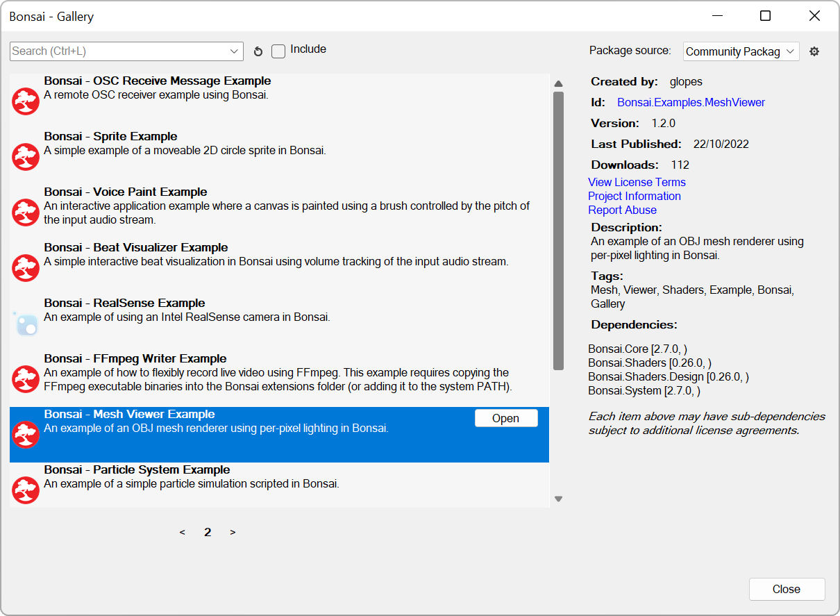Click the version value 1.2.0

tap(663, 124)
